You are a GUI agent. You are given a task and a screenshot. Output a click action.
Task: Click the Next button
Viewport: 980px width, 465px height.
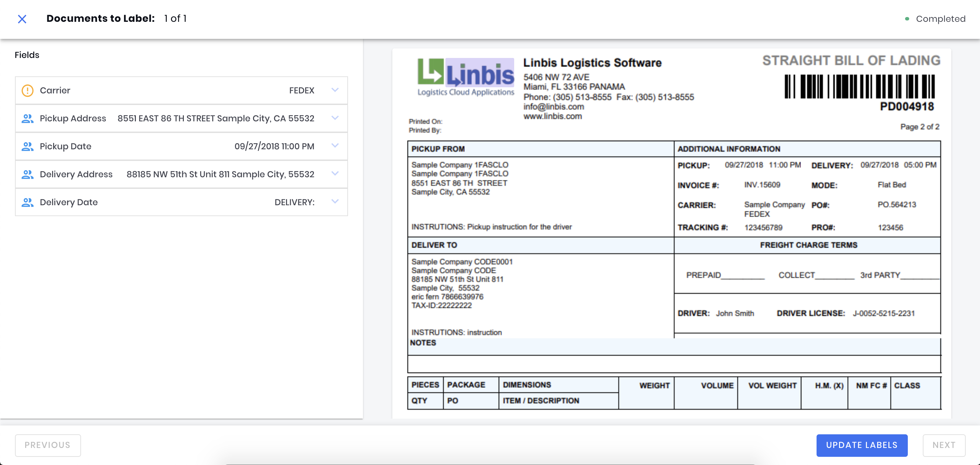click(944, 445)
